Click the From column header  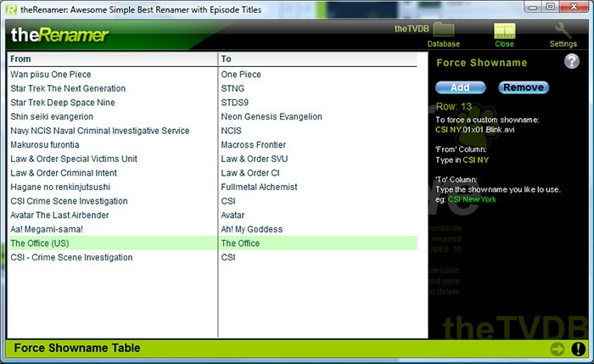coord(113,59)
